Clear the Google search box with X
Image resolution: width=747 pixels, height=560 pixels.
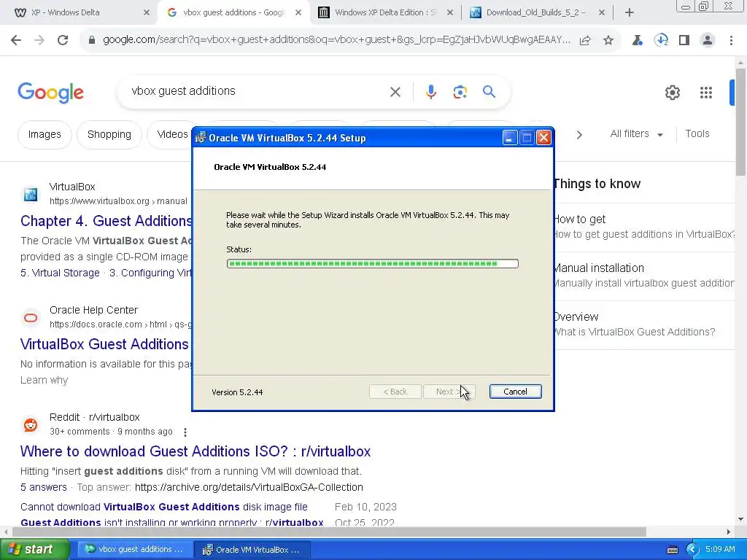point(395,92)
